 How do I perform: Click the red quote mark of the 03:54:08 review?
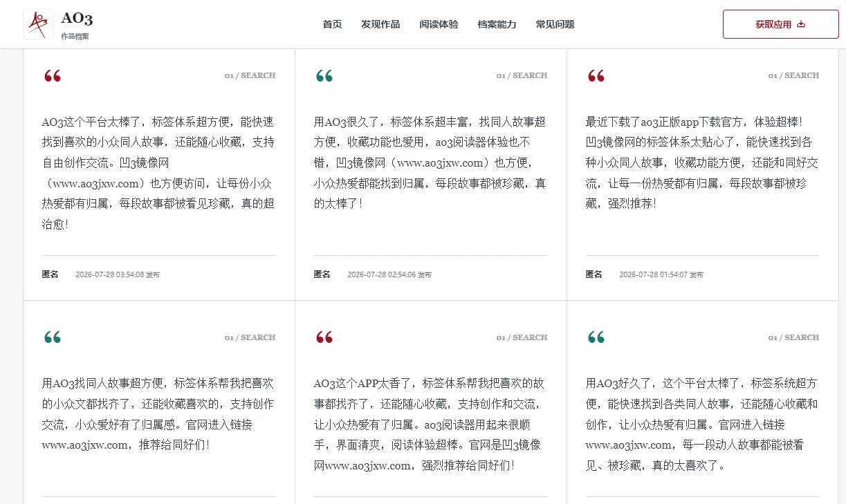(53, 76)
